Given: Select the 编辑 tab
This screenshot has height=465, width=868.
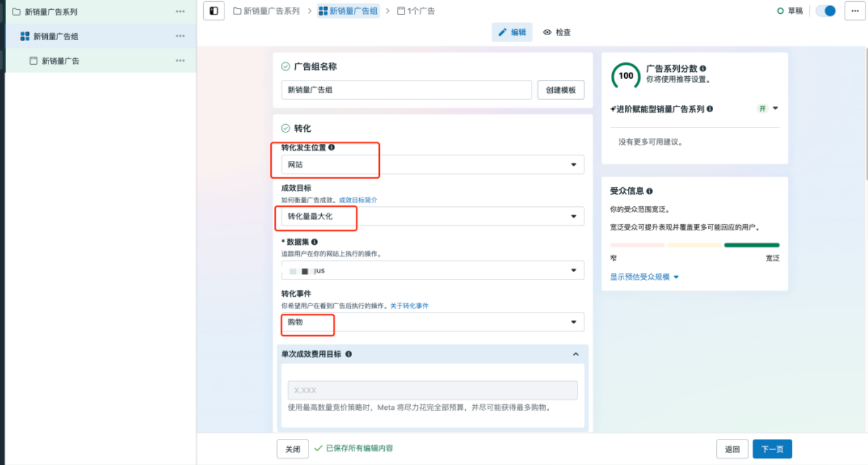Looking at the screenshot, I should 512,32.
